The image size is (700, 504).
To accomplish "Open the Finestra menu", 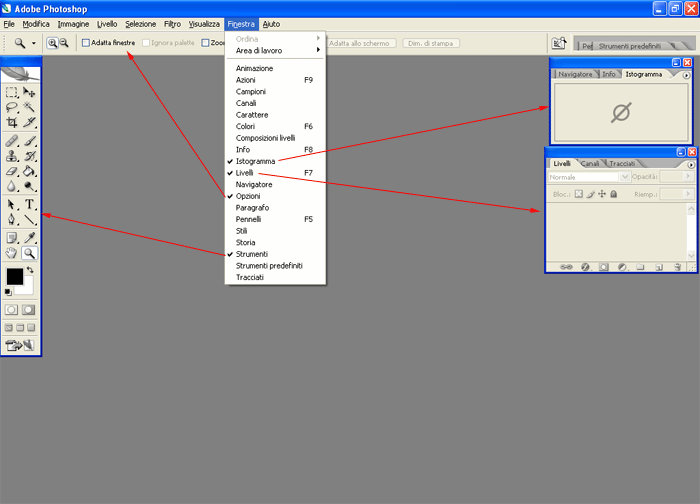I will click(x=241, y=24).
